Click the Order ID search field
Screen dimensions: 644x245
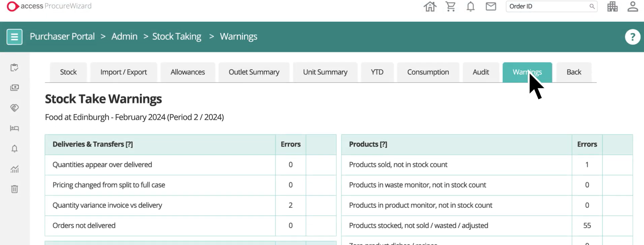pyautogui.click(x=547, y=6)
